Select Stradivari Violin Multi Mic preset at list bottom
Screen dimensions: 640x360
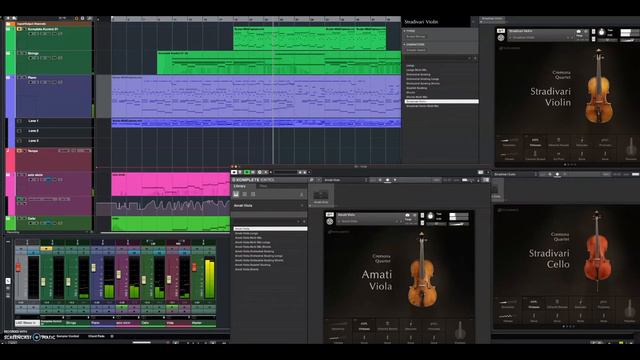(422, 106)
